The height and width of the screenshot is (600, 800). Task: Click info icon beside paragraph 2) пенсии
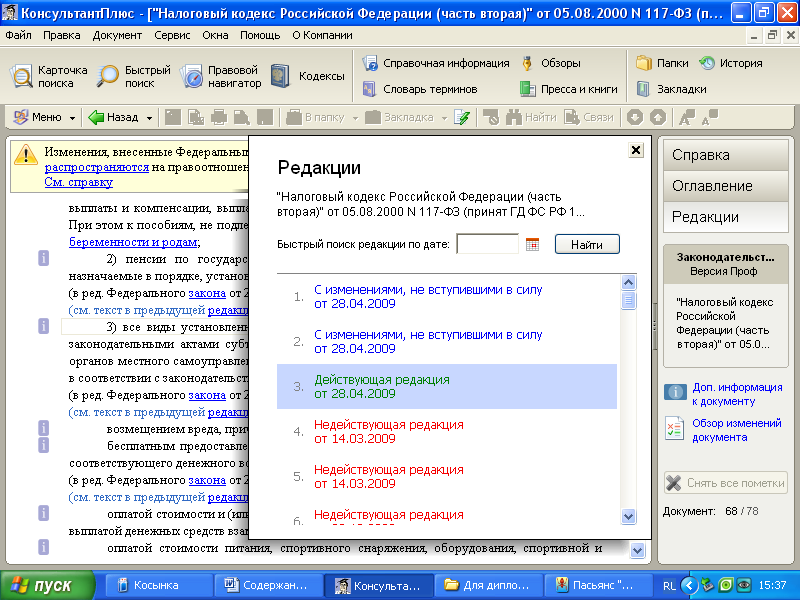click(x=44, y=258)
